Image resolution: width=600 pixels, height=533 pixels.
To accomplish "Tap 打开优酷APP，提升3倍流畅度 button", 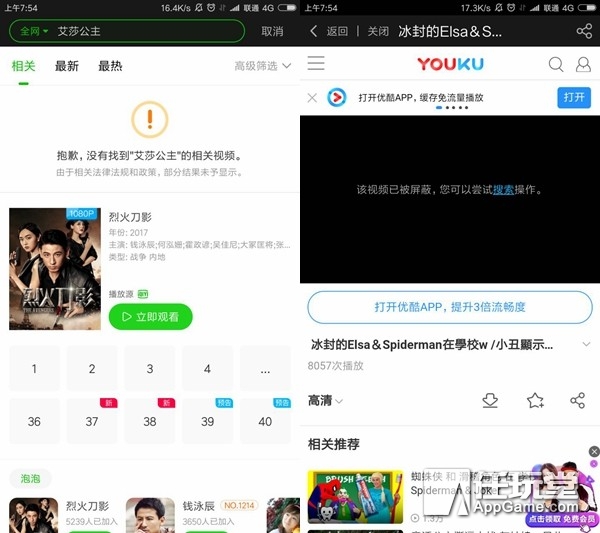I will tap(450, 307).
